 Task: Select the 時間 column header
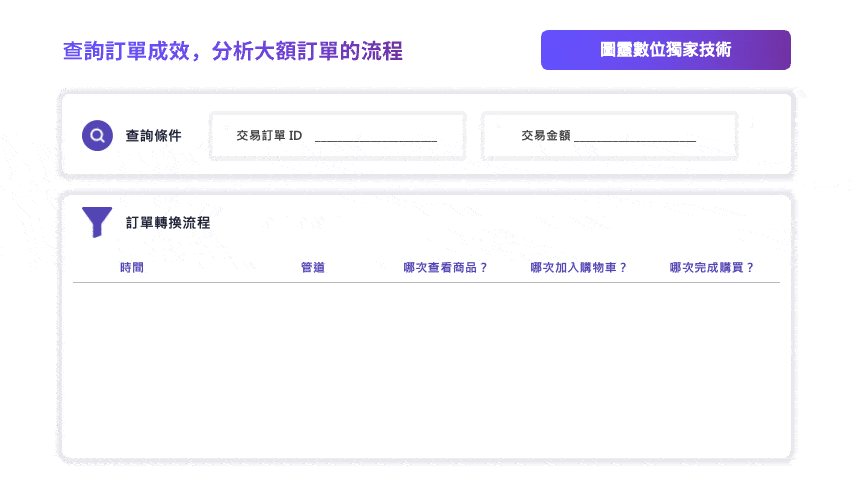click(x=132, y=267)
